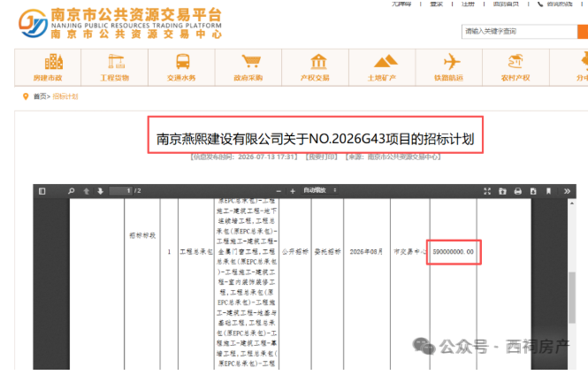Print the PDF document

(518, 191)
